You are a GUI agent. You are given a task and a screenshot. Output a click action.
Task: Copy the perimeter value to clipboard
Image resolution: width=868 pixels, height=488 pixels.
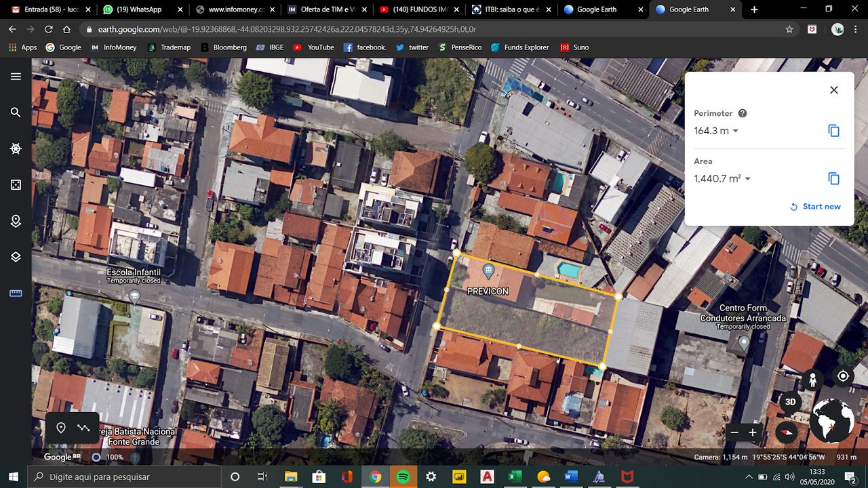833,131
